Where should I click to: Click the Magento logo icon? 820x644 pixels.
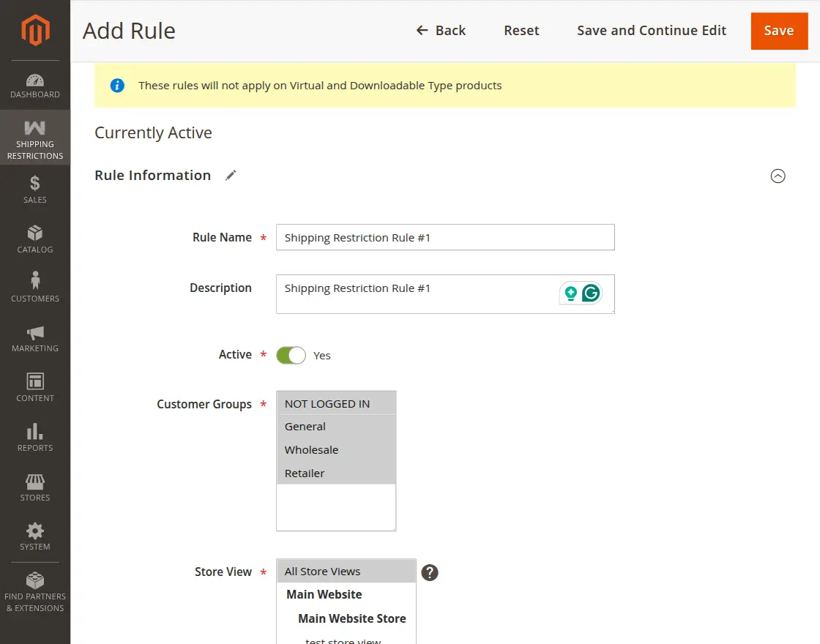pos(35,30)
